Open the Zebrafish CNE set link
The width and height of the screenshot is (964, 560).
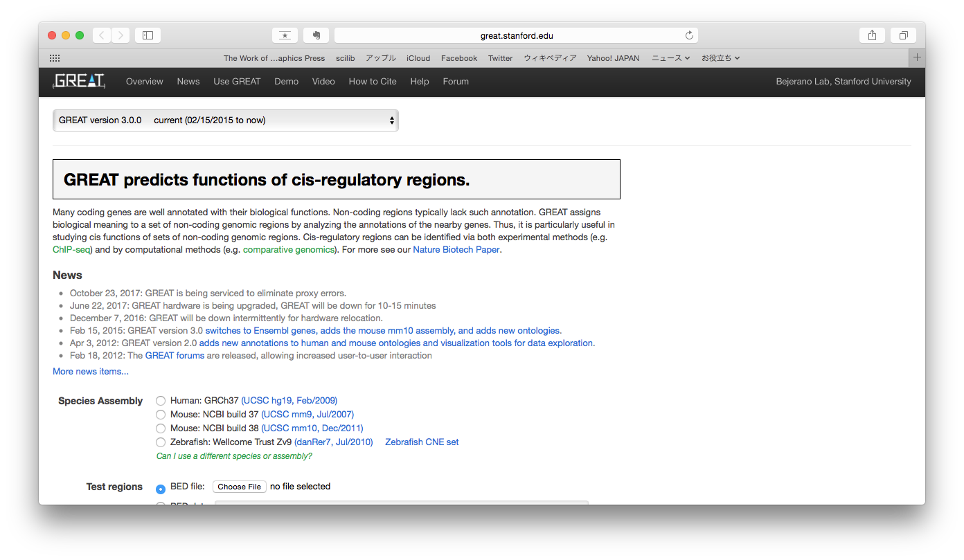[422, 442]
